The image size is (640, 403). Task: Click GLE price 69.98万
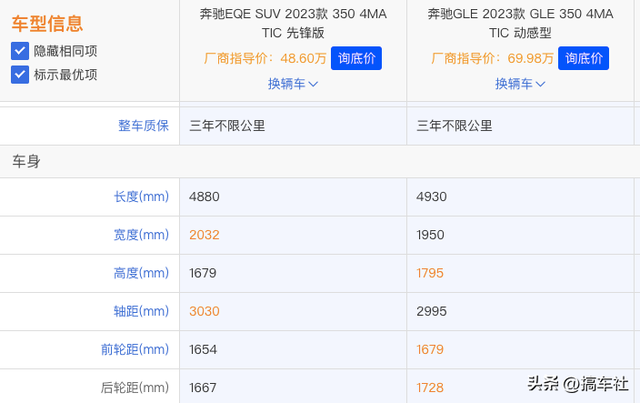(530, 58)
